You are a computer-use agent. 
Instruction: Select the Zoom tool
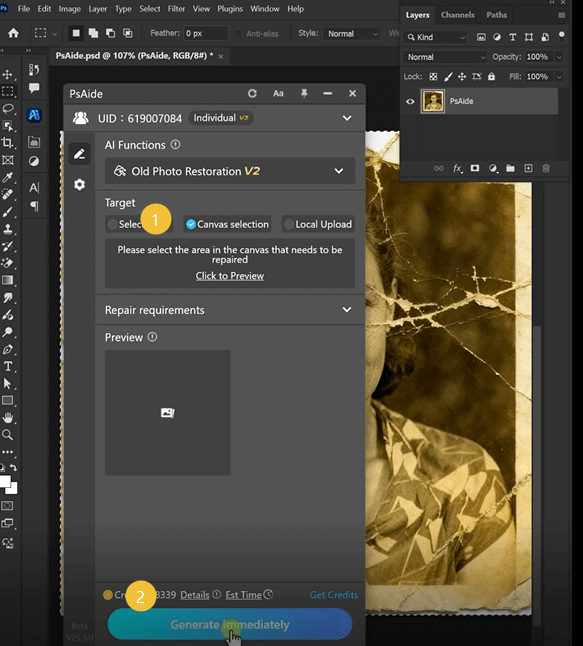coord(7,435)
